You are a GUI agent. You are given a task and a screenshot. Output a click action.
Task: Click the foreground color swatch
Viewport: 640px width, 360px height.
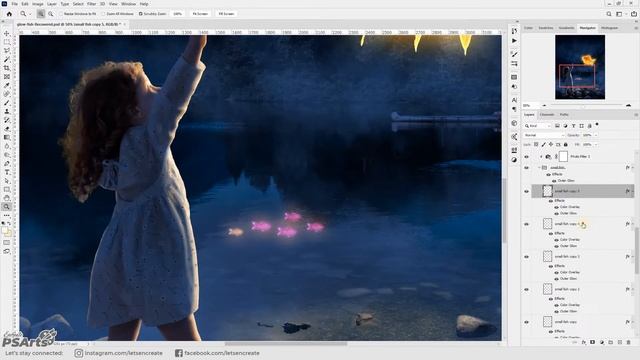pyautogui.click(x=5, y=231)
